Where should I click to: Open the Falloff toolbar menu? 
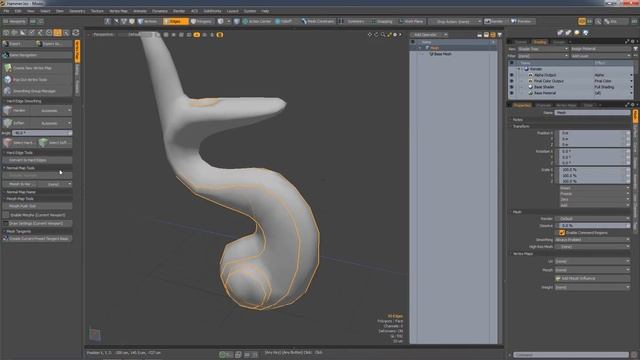(284, 21)
